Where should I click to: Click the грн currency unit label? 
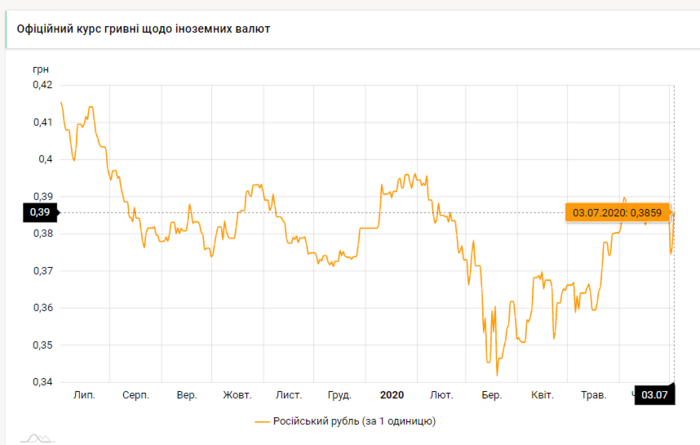pos(41,68)
